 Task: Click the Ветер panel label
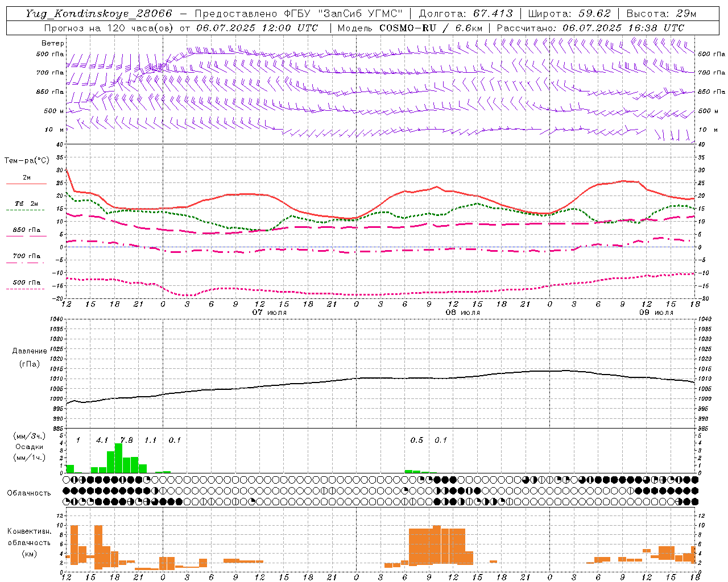pyautogui.click(x=52, y=43)
